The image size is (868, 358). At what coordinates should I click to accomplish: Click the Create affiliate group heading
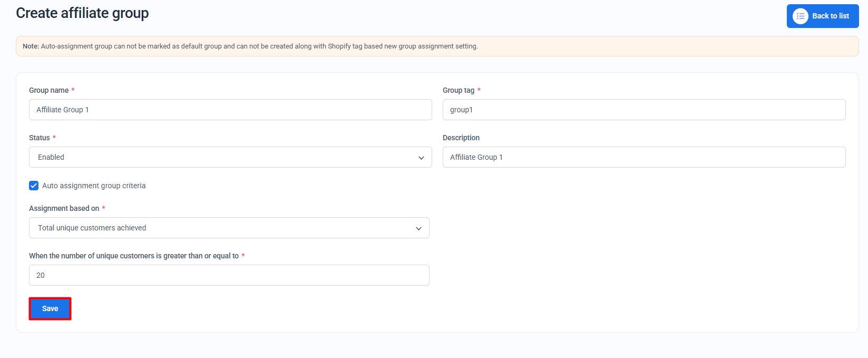pos(82,13)
